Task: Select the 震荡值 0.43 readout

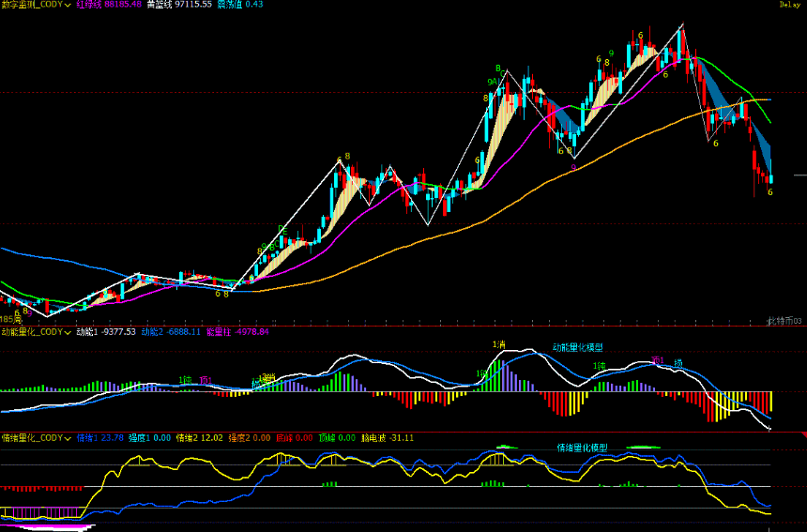Action: point(240,5)
